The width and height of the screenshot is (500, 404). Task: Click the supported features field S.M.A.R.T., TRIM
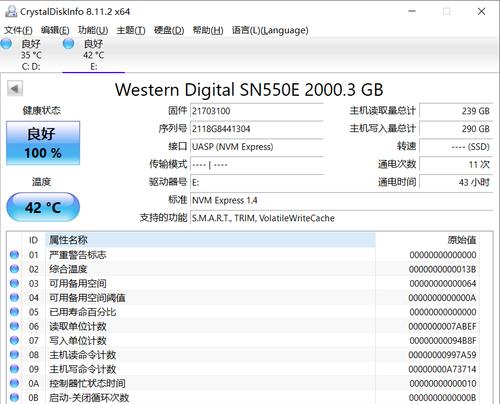(x=341, y=218)
